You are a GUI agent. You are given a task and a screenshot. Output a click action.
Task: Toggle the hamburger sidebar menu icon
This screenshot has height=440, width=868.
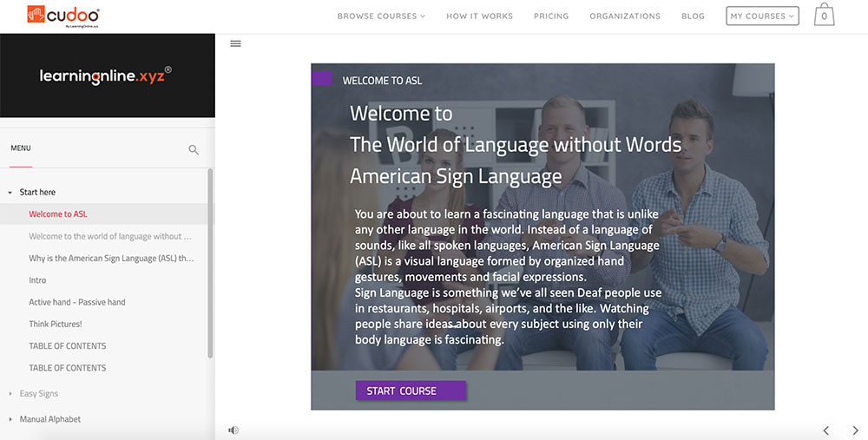(x=235, y=43)
